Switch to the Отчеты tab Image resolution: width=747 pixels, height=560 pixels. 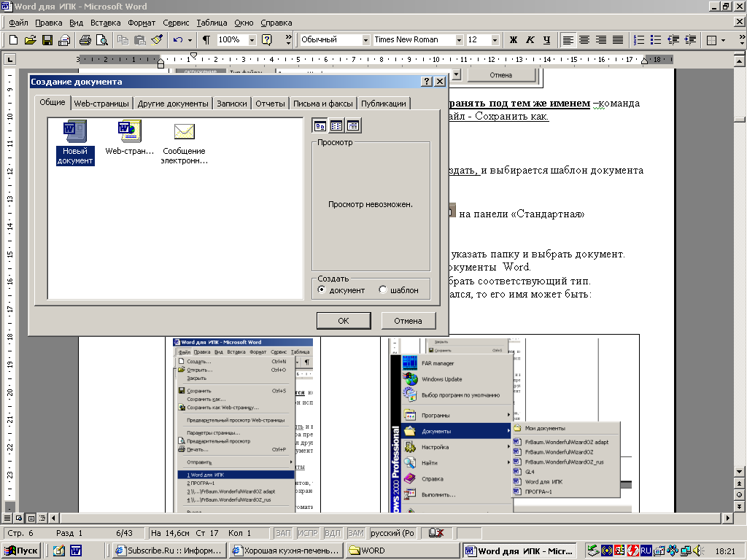coord(270,104)
